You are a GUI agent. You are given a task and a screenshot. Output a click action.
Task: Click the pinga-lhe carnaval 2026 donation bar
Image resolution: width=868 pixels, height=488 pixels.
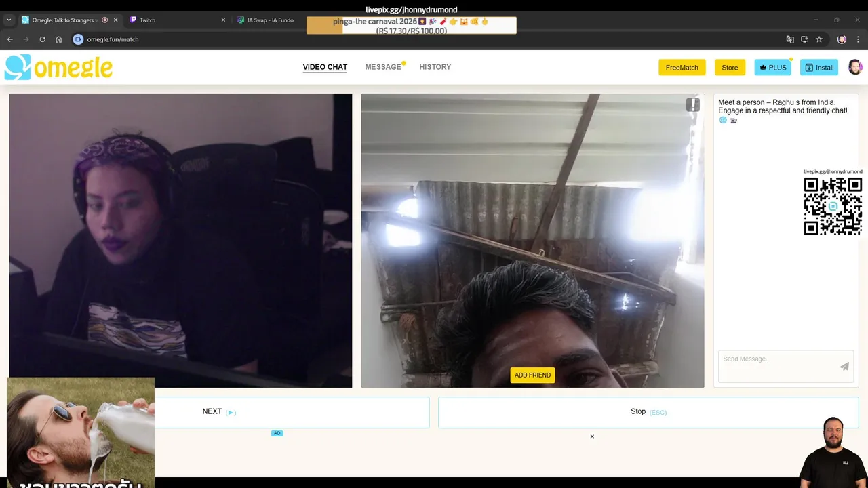click(x=411, y=26)
